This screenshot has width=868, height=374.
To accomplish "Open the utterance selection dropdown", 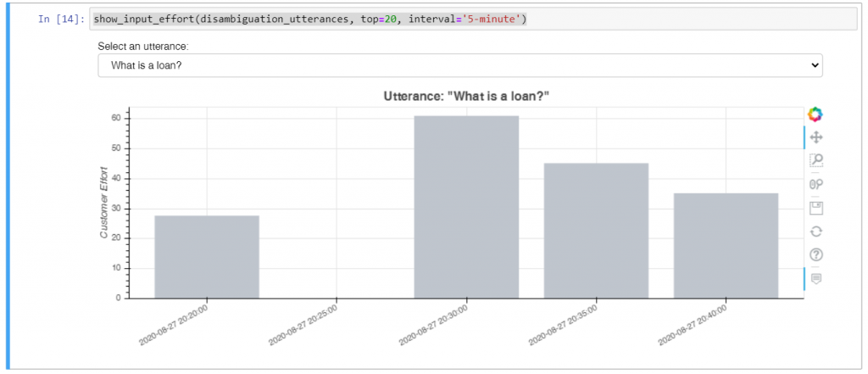I will pos(460,65).
